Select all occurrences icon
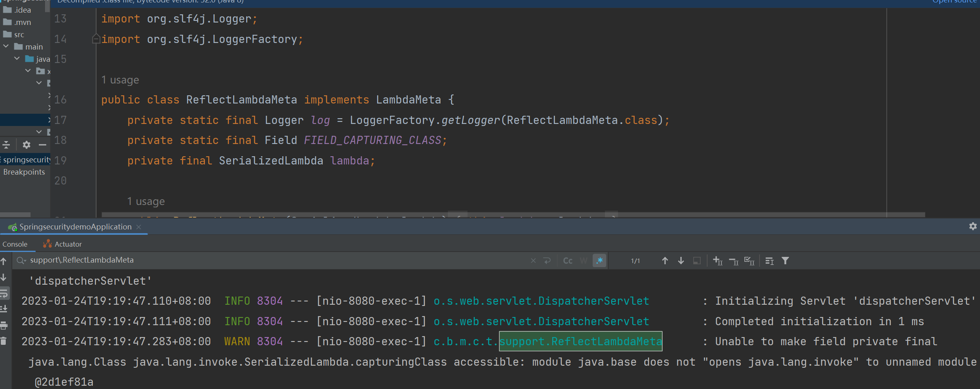The image size is (980, 389). [x=749, y=261]
